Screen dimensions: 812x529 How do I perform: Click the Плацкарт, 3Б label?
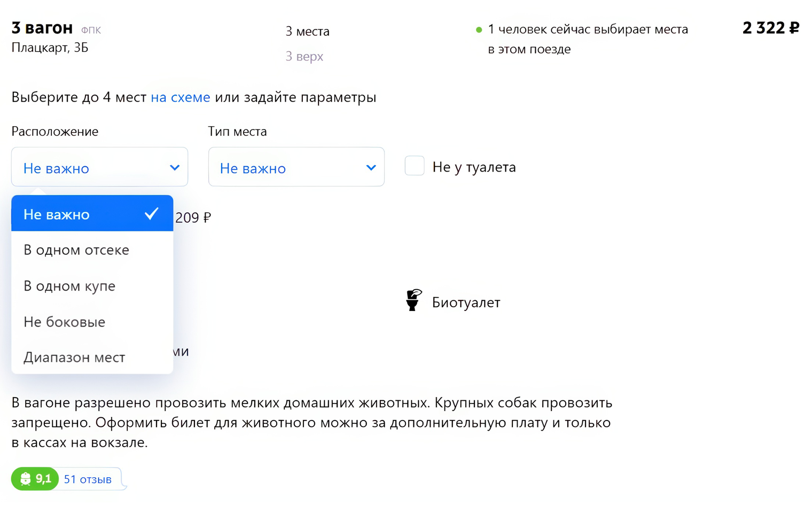click(x=50, y=48)
